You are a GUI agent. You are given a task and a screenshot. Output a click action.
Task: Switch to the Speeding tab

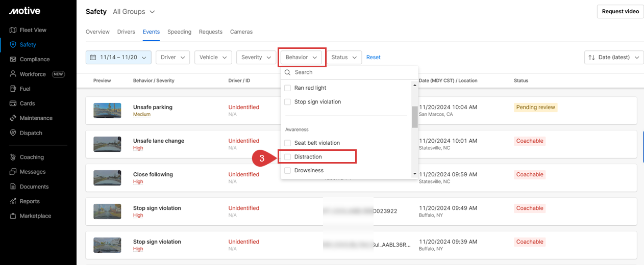(x=179, y=32)
